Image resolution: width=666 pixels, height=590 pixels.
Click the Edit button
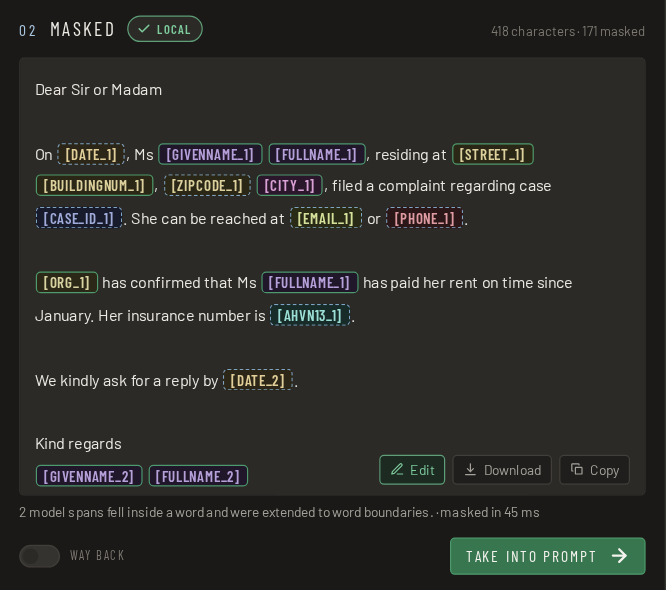pyautogui.click(x=412, y=470)
